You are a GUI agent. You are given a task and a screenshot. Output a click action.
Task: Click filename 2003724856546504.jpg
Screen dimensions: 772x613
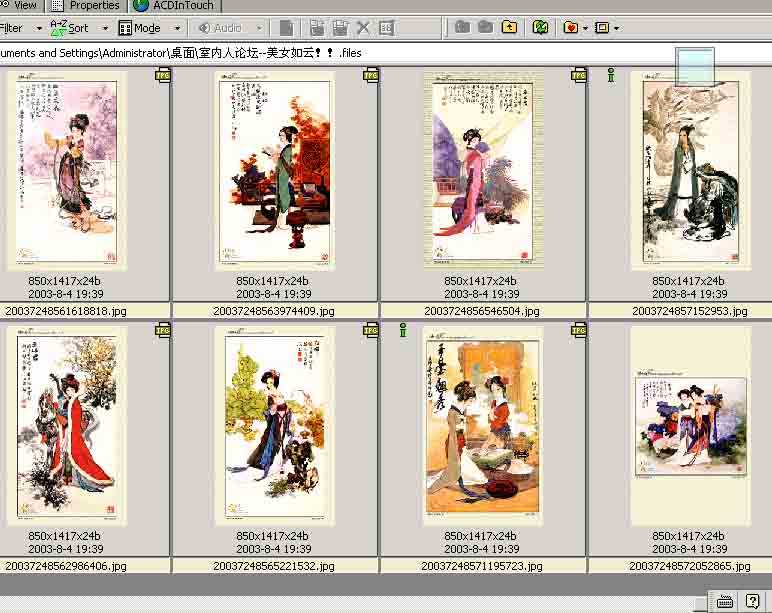coord(482,311)
